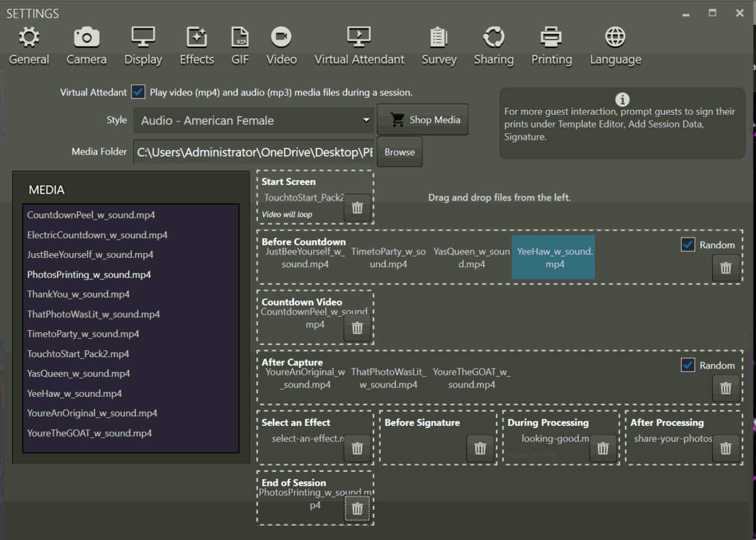Open the Printing printer icon

pos(551,37)
